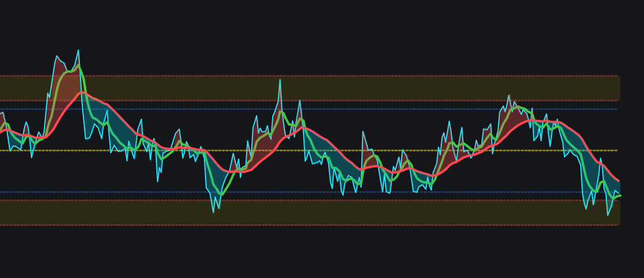Click the red line's highest peak on left
This screenshot has width=644, height=278.
point(82,92)
